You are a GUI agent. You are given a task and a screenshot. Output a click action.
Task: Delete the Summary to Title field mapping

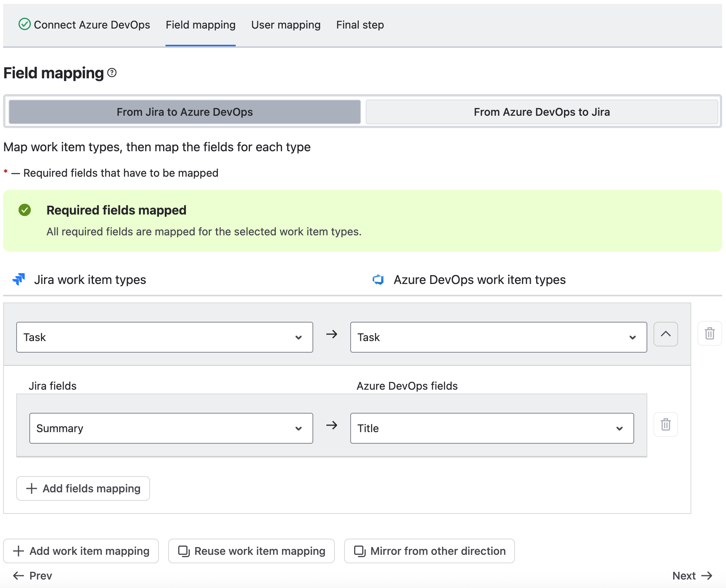pyautogui.click(x=665, y=424)
